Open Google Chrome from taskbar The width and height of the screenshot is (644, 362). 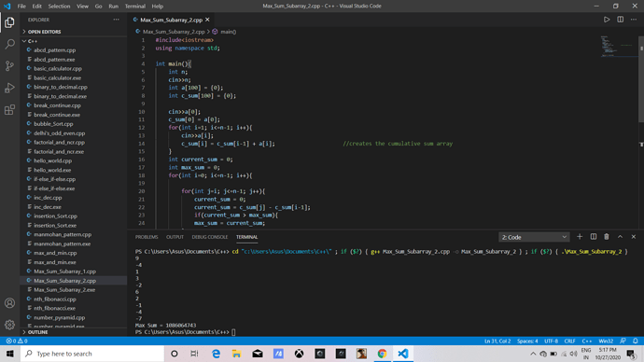382,354
